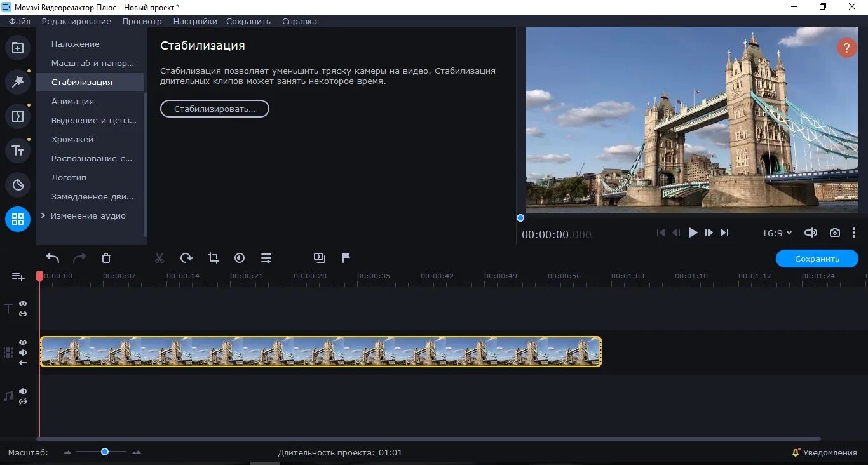Skip to previous clip in player
The image size is (868, 465).
(x=661, y=233)
